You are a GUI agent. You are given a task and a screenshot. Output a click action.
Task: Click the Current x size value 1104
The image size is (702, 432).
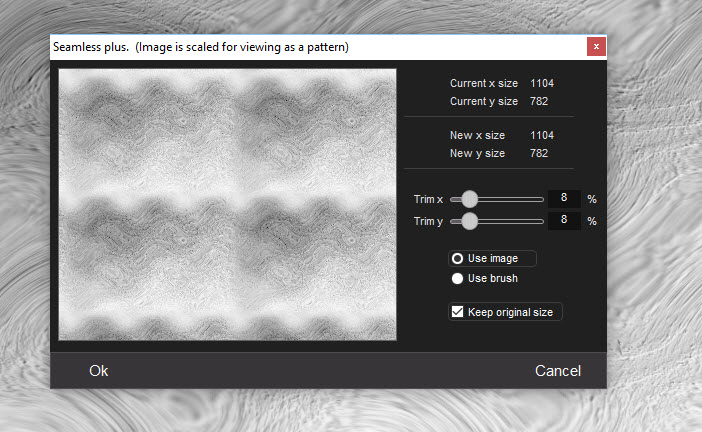[542, 83]
